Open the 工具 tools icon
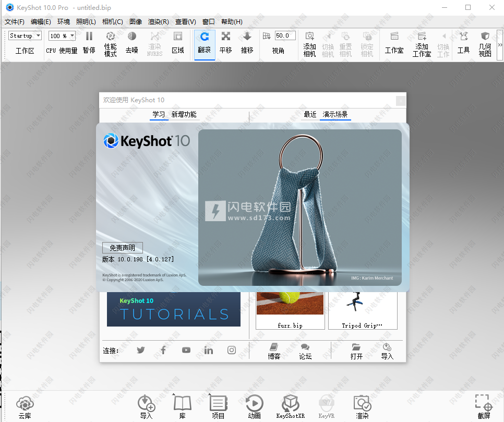Image resolution: width=504 pixels, height=422 pixels. coord(463,43)
